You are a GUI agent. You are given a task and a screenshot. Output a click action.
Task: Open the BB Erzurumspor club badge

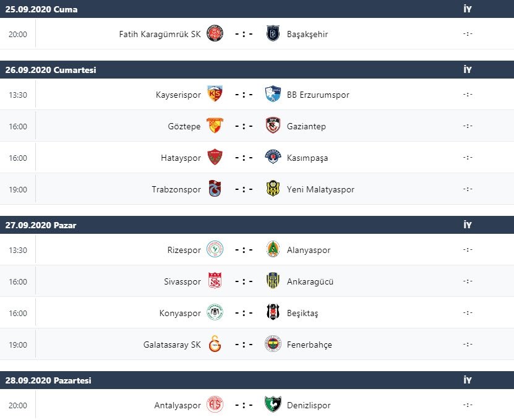click(272, 94)
